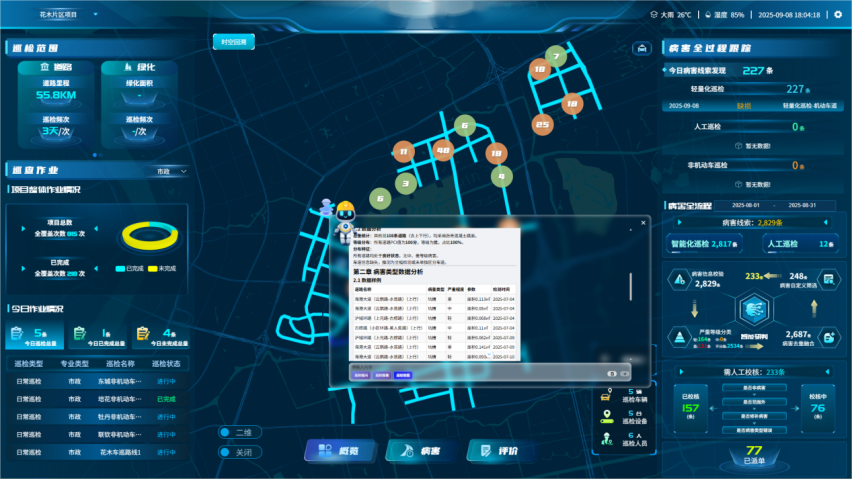Click the 时空回溯 button
Viewport: 852px width, 479px height.
point(232,42)
